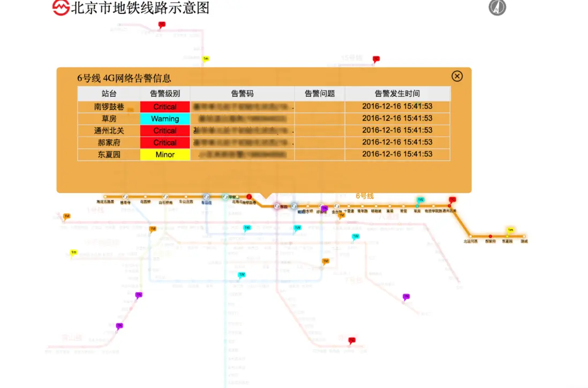Viewport: 588px width, 388px height.
Task: Click the Critical level cell for 南锣鼓巷
Action: pos(165,107)
